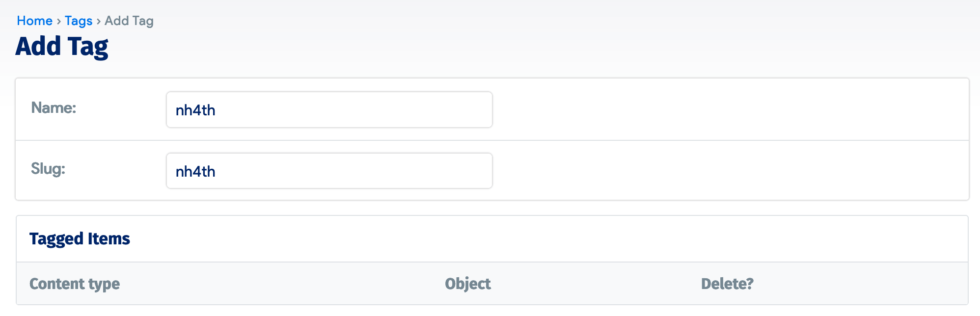Image resolution: width=980 pixels, height=316 pixels.
Task: Go to the Tags breadcrumb link
Action: point(79,21)
